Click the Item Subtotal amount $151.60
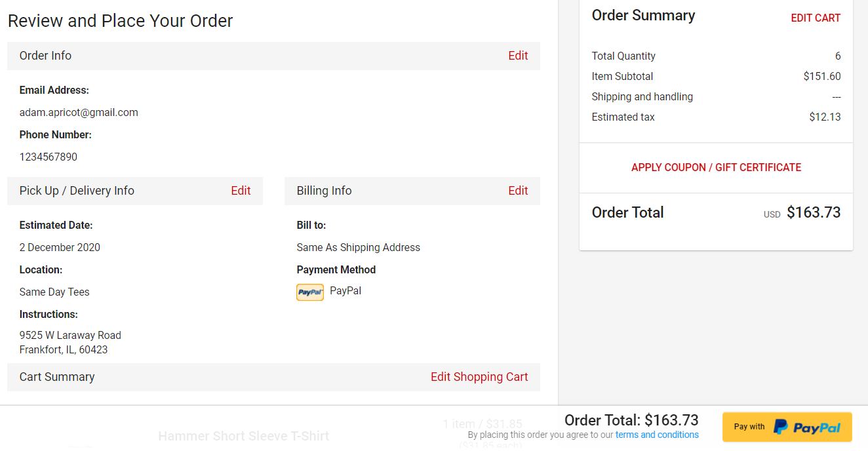Image resolution: width=868 pixels, height=451 pixels. coord(821,76)
